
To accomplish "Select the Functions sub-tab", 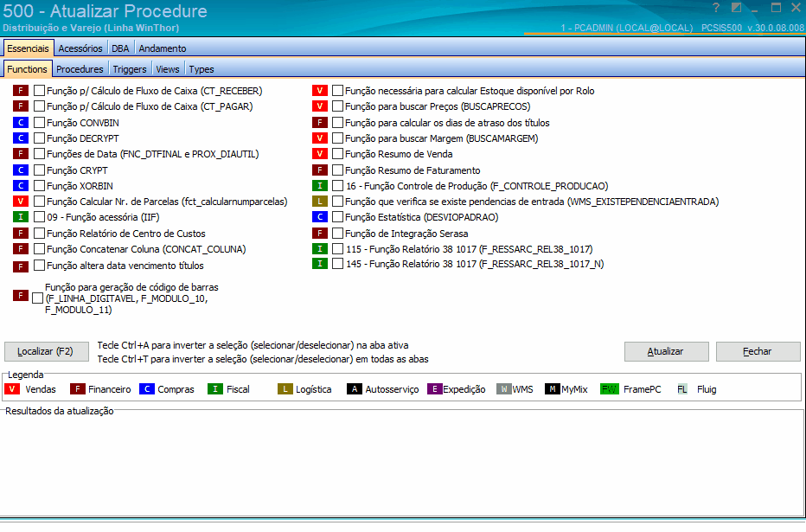I will tap(28, 69).
